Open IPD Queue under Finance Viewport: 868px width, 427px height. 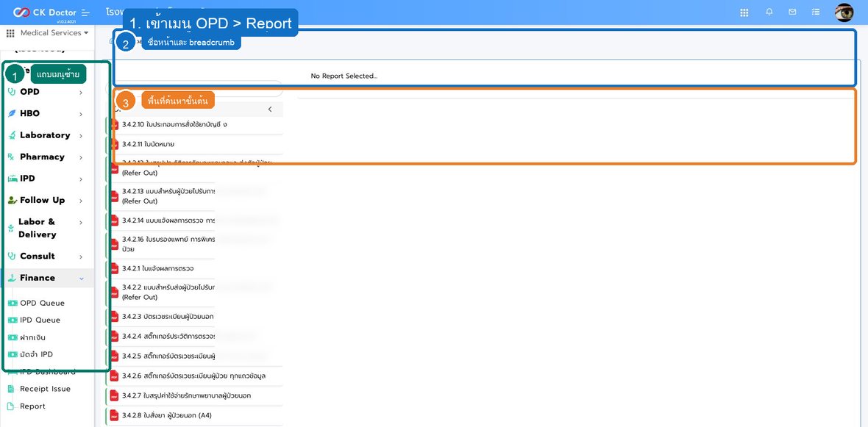point(40,320)
